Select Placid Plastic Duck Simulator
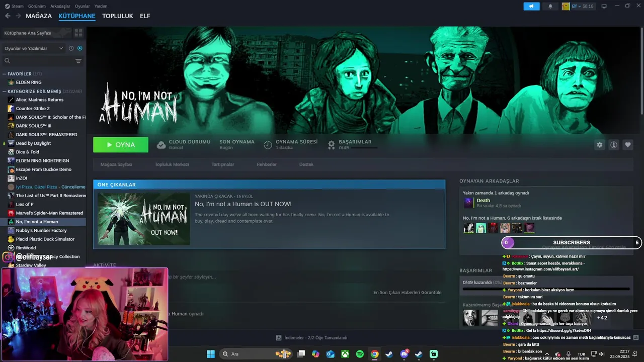644x362 pixels. (x=45, y=239)
